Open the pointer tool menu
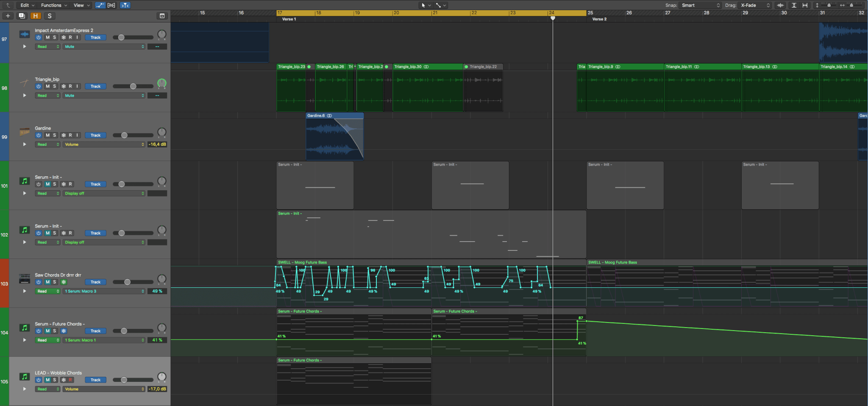Viewport: 868px width, 406px height. 426,5
